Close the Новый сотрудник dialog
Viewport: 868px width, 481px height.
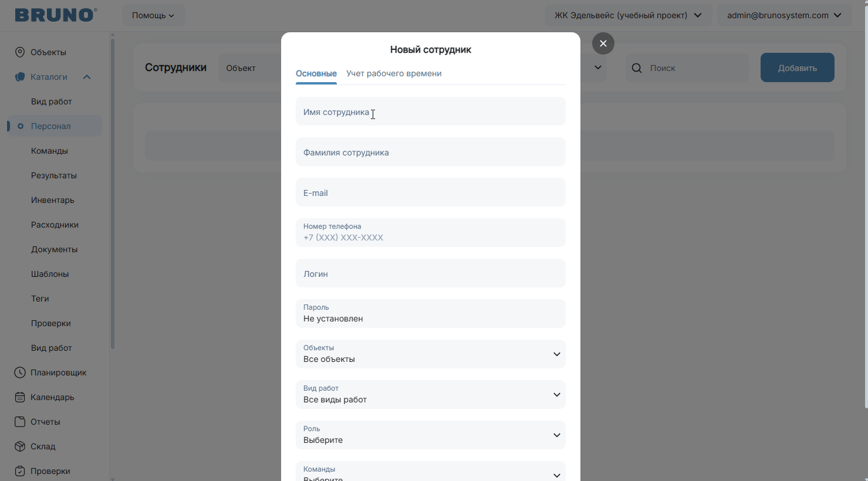coord(603,43)
